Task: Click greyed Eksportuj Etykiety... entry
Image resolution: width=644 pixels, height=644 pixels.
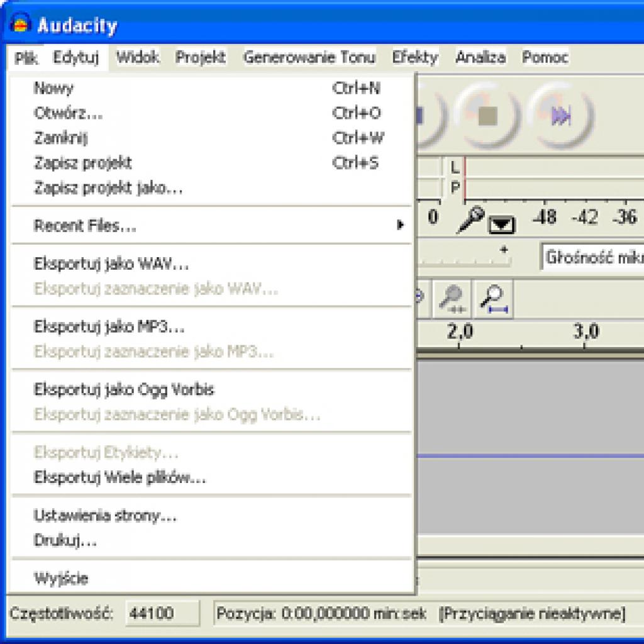Action: click(x=211, y=453)
